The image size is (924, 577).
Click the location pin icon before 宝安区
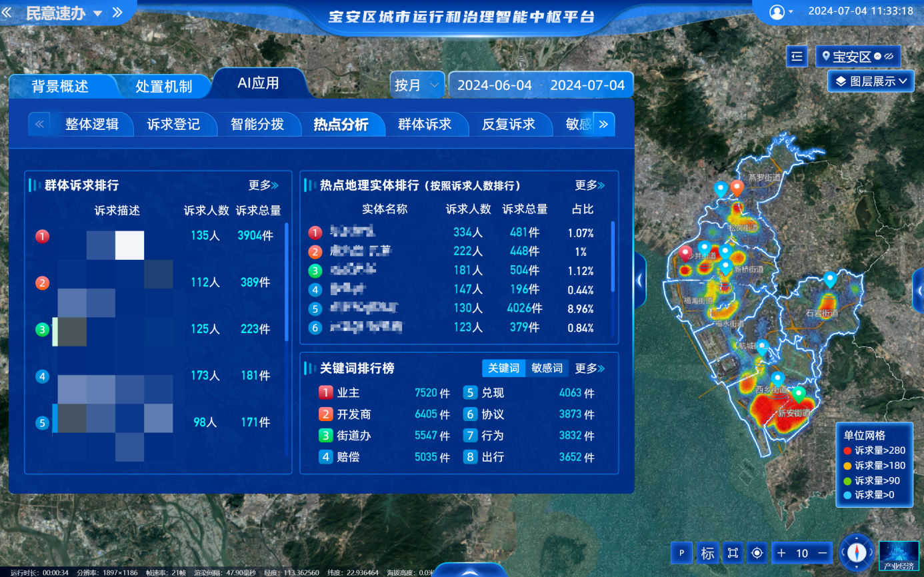(x=826, y=57)
